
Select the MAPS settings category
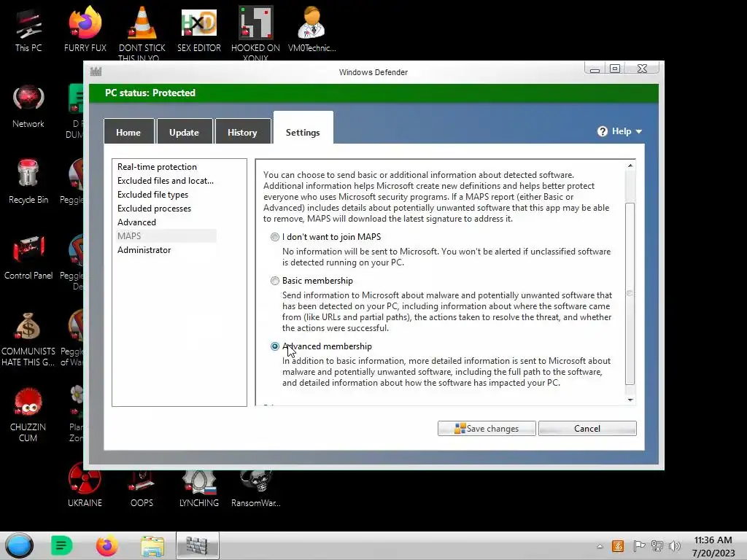[x=166, y=236]
